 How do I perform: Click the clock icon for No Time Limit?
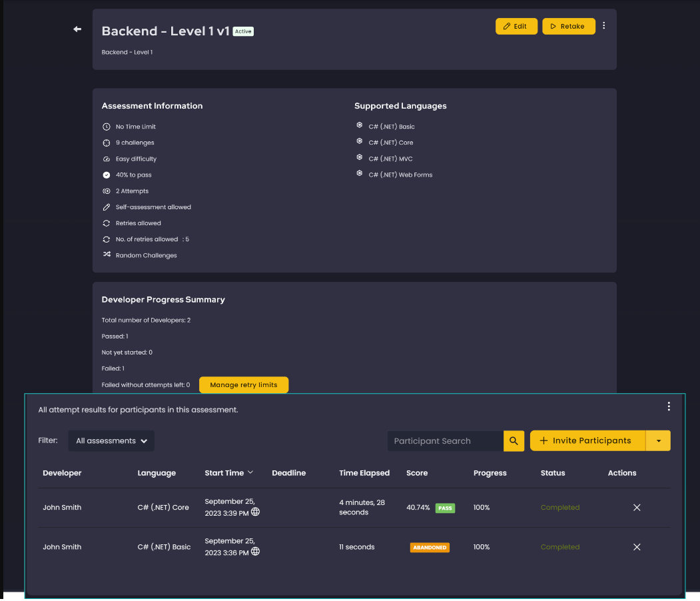[107, 127]
